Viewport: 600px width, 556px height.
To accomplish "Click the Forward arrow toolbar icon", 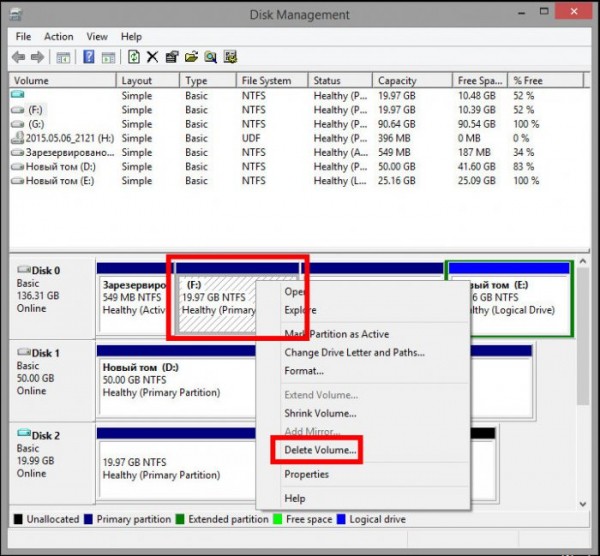I will [37, 57].
